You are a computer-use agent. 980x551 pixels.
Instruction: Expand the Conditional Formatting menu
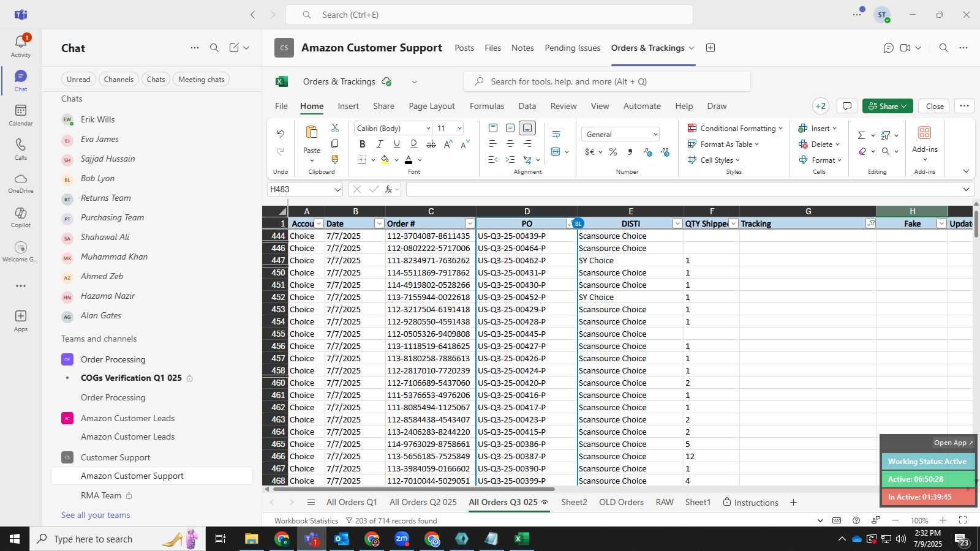[735, 129]
